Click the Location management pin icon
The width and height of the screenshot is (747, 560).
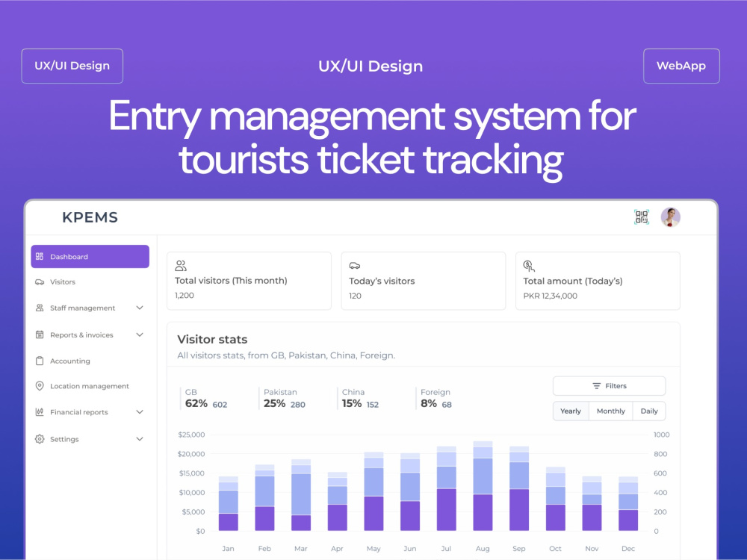39,386
